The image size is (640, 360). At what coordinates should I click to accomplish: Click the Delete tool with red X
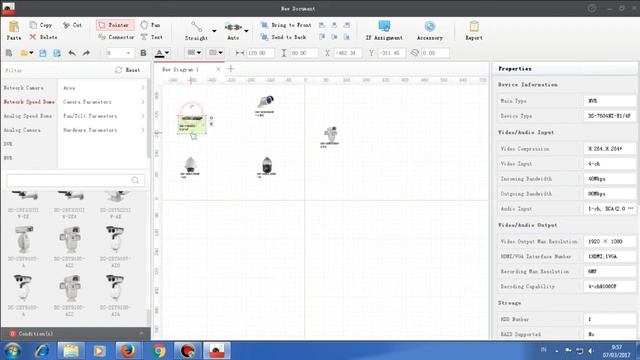[x=43, y=37]
